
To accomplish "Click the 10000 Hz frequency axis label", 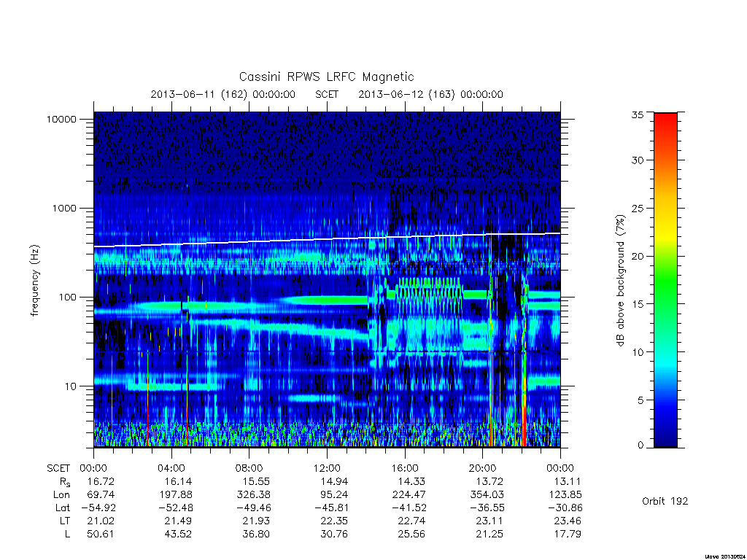I will pos(61,119).
